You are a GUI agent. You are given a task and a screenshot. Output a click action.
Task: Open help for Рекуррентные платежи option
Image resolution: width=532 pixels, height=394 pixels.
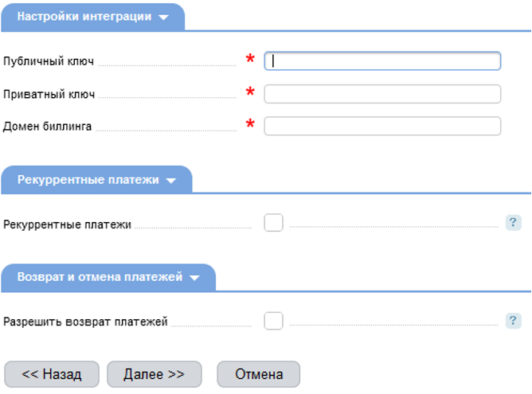pos(513,223)
